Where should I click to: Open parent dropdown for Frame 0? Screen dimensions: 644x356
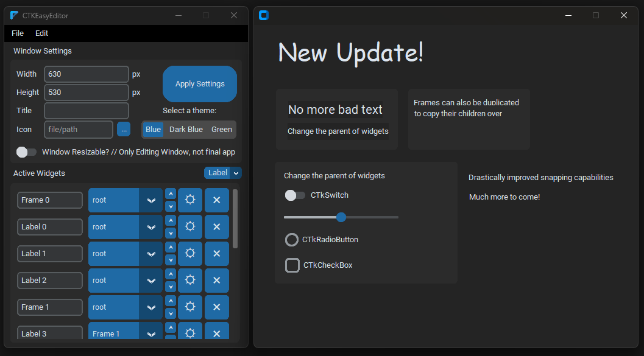tap(126, 200)
